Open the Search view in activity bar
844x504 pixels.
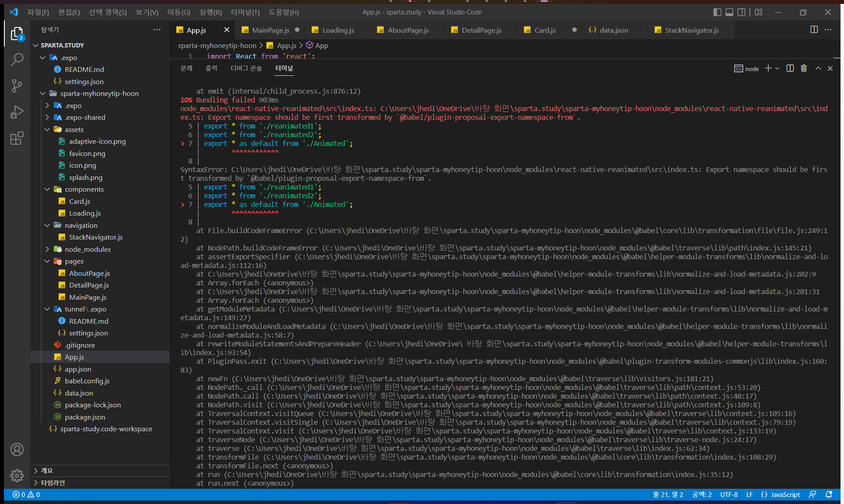pos(17,59)
